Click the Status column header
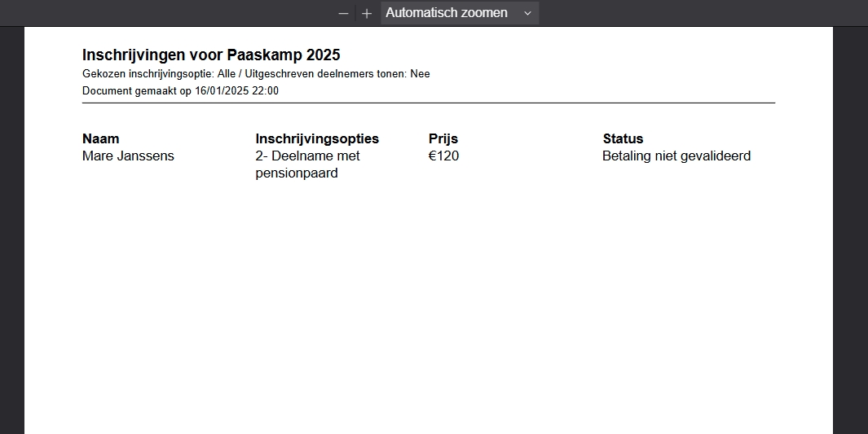868x434 pixels. coord(623,138)
